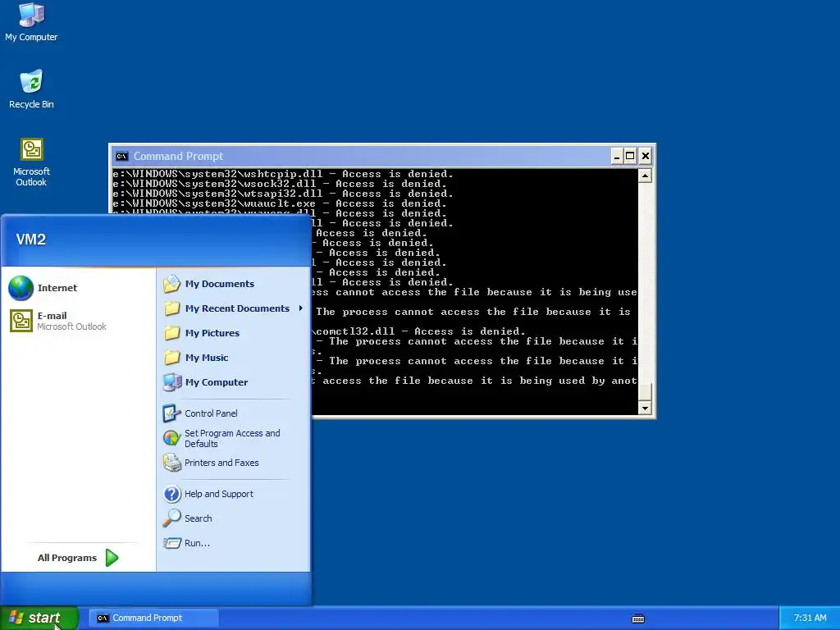Screen dimensions: 840x630
Task: Click the wshtcpip.dll Access is denied line
Action: (x=283, y=174)
